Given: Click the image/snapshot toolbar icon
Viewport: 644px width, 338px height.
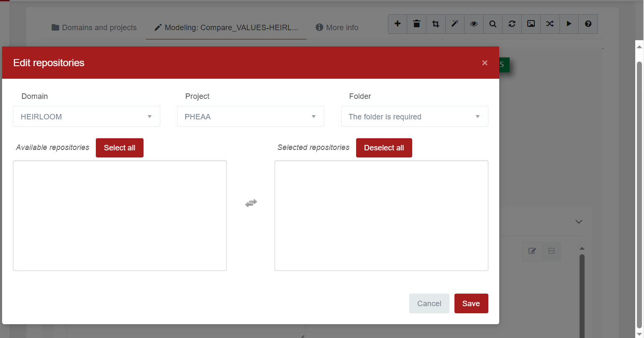Looking at the screenshot, I should click(531, 24).
